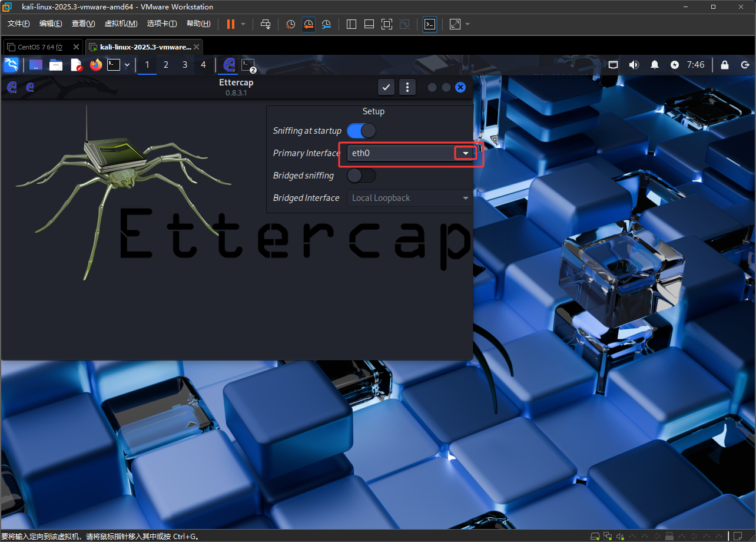The height and width of the screenshot is (542, 756).
Task: Open the Kali network connection tray icon
Action: [613, 65]
